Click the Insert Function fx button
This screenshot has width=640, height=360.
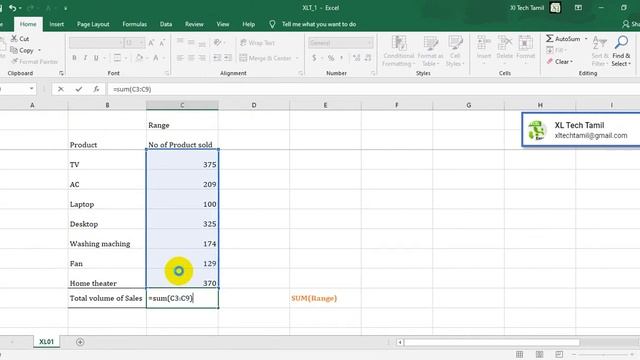click(96, 89)
